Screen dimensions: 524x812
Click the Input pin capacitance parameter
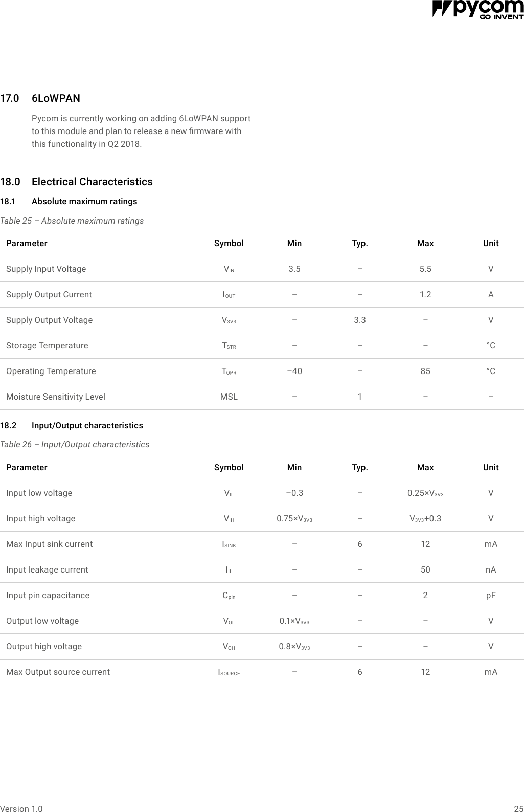click(48, 595)
